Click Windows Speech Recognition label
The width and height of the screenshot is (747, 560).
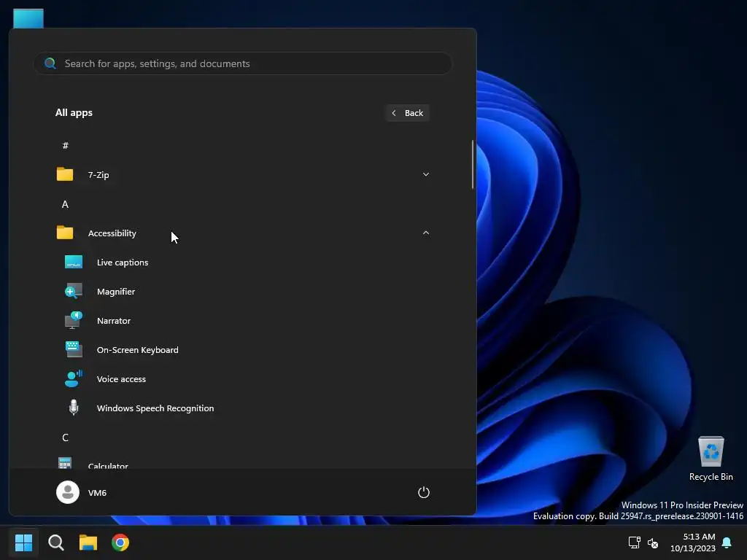coord(155,408)
